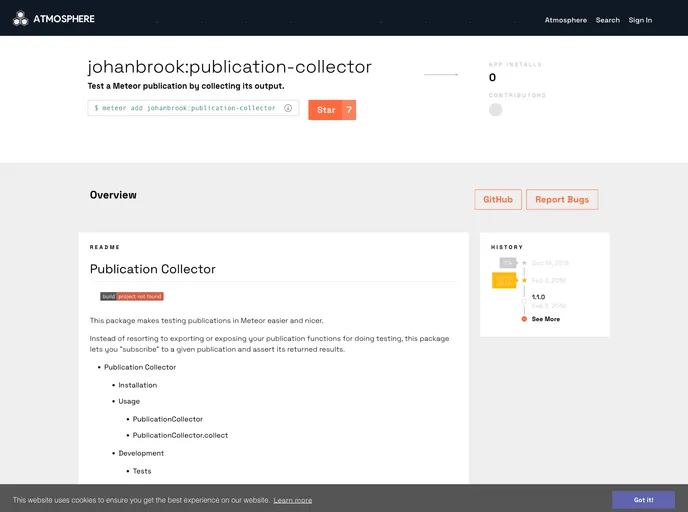Open the Learn more cookie link
This screenshot has height=512, width=688.
click(x=293, y=500)
